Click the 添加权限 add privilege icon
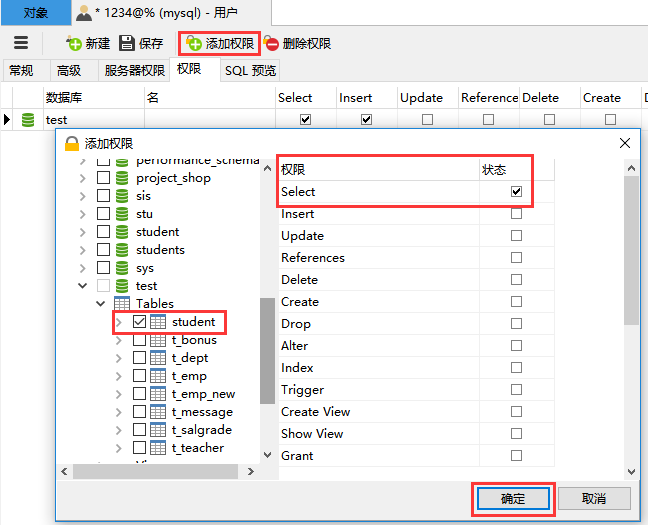The image size is (648, 525). pos(193,43)
